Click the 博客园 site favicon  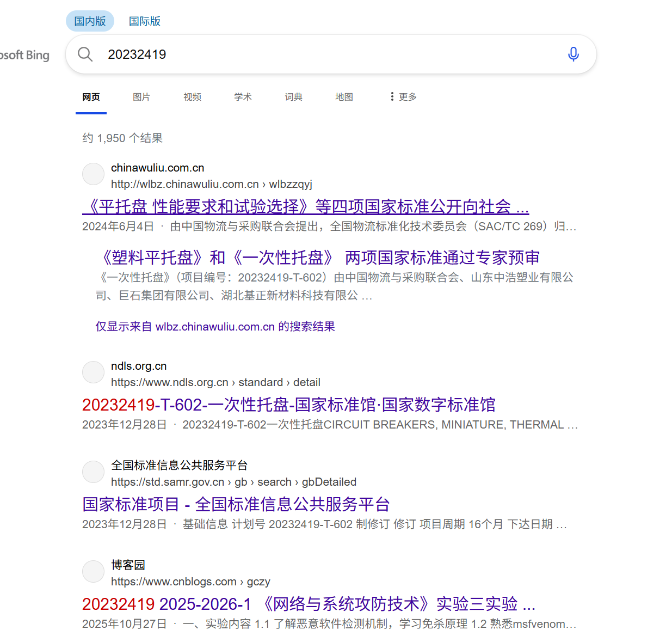93,571
